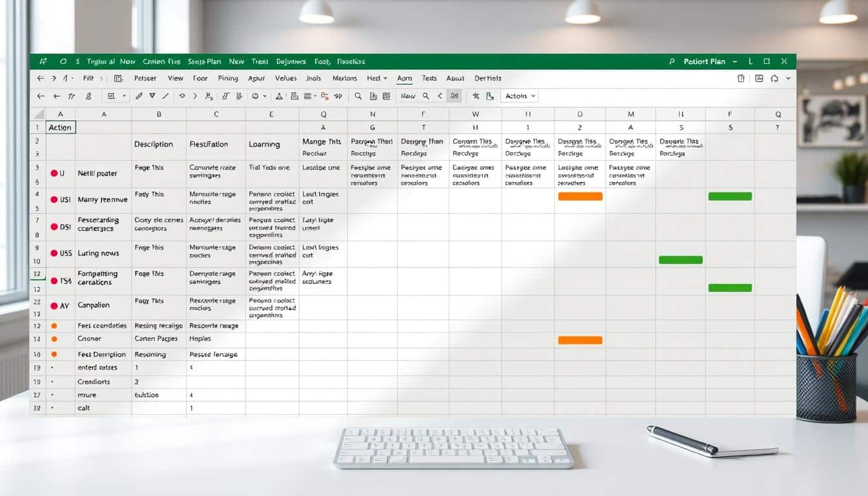Click the Staga Plan item in title bar

point(205,61)
